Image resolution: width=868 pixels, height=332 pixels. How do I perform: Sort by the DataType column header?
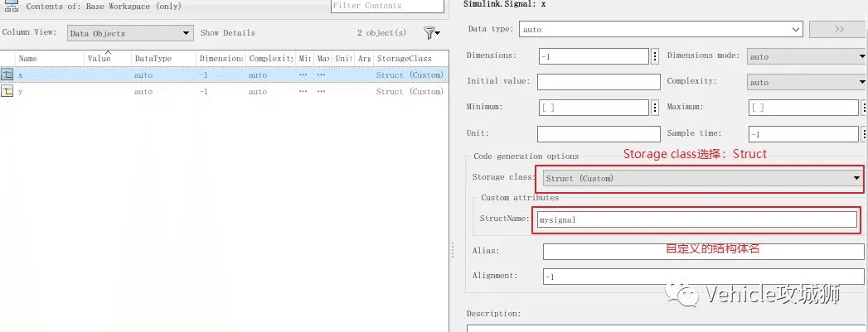163,58
